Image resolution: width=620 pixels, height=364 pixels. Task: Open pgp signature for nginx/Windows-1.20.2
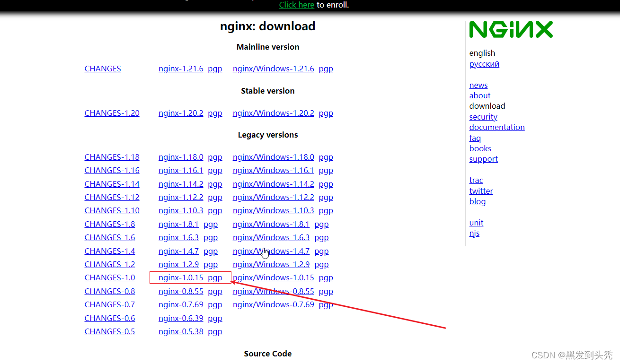click(326, 113)
